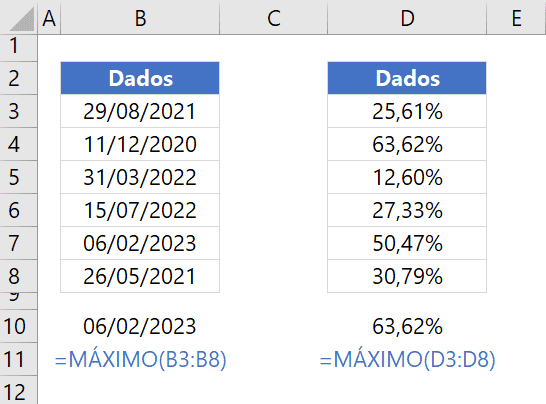Click the Dados header in column B

point(140,78)
